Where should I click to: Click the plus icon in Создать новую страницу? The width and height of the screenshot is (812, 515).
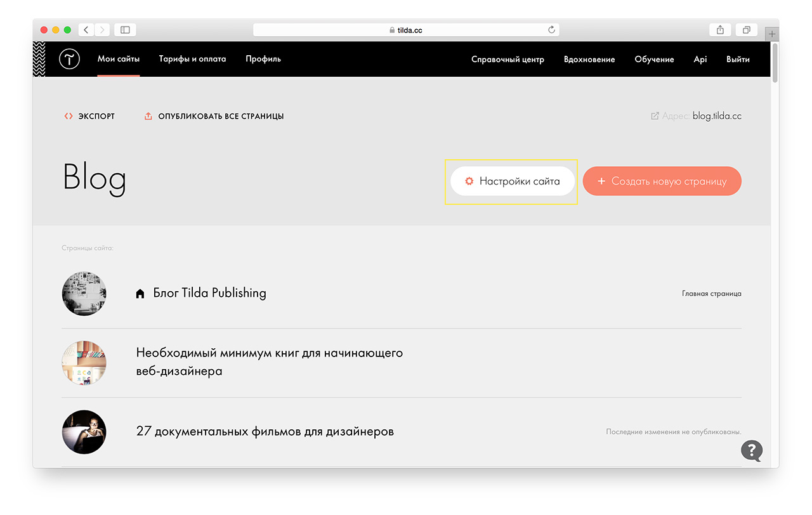[601, 181]
